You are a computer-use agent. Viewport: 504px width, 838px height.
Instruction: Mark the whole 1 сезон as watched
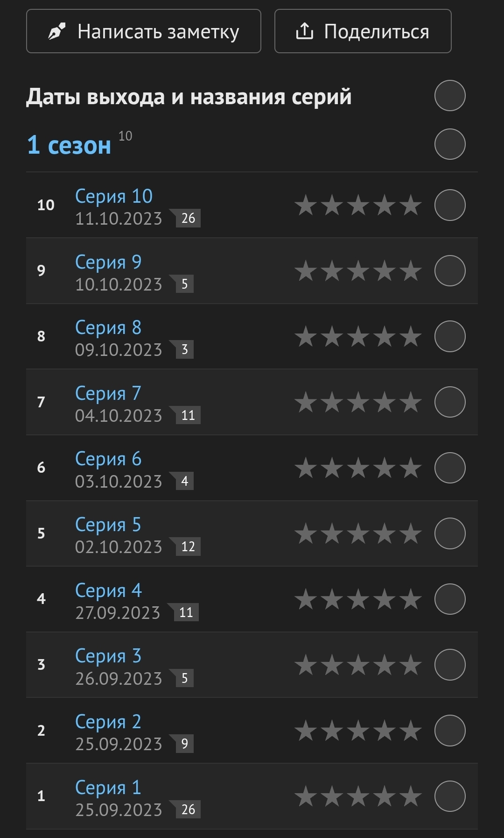pos(450,144)
